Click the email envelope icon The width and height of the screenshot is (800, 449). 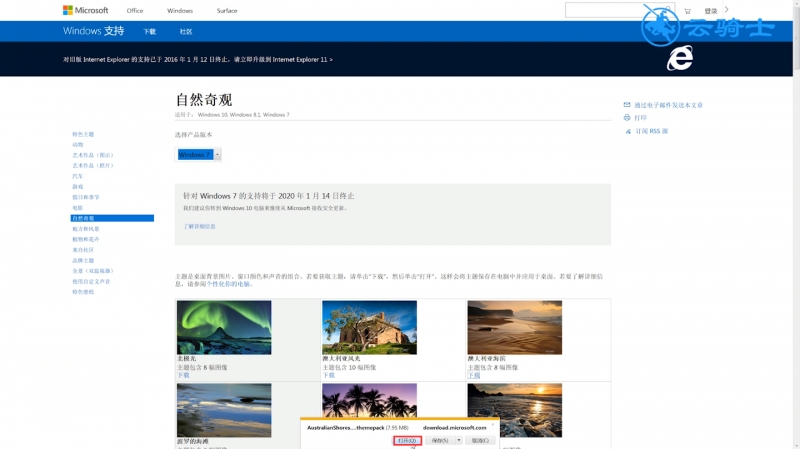pos(627,105)
